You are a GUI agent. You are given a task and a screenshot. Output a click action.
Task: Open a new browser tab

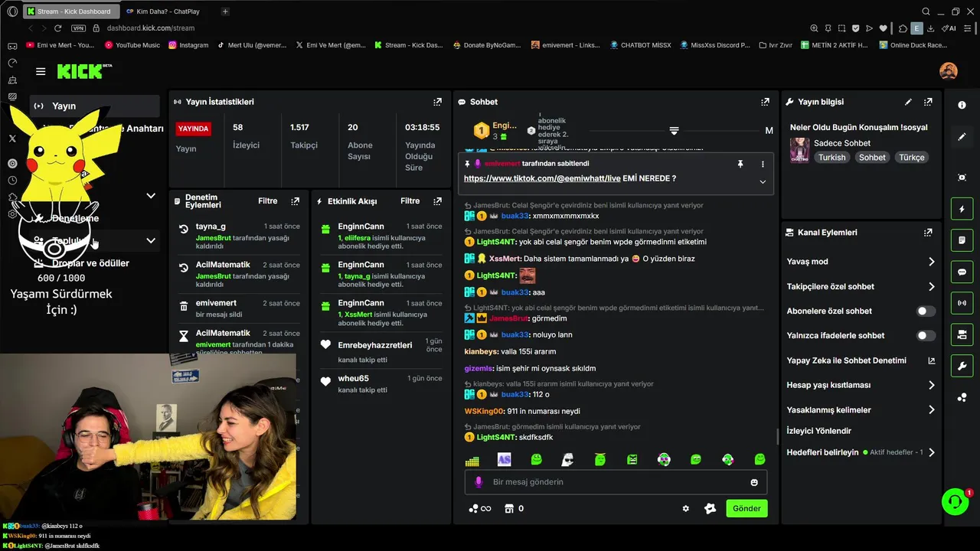tap(225, 11)
